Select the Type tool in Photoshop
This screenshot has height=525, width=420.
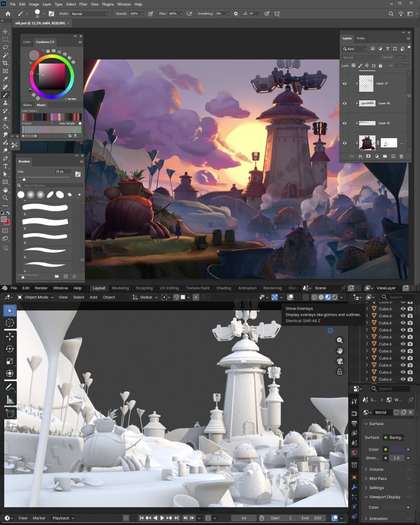6,166
